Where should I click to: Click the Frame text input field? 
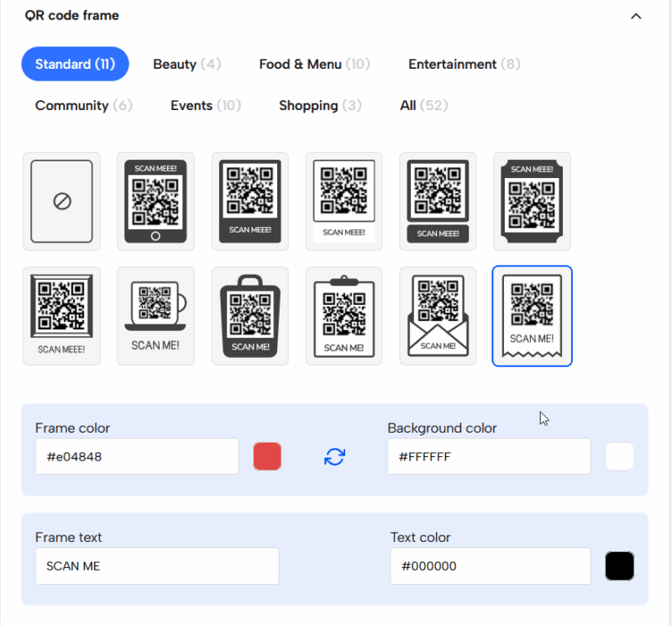point(157,566)
